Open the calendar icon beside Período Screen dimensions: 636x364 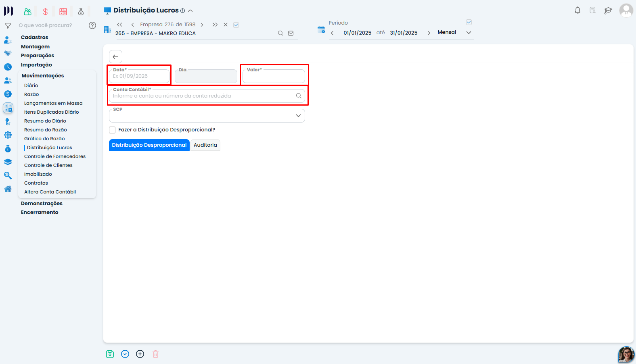321,29
